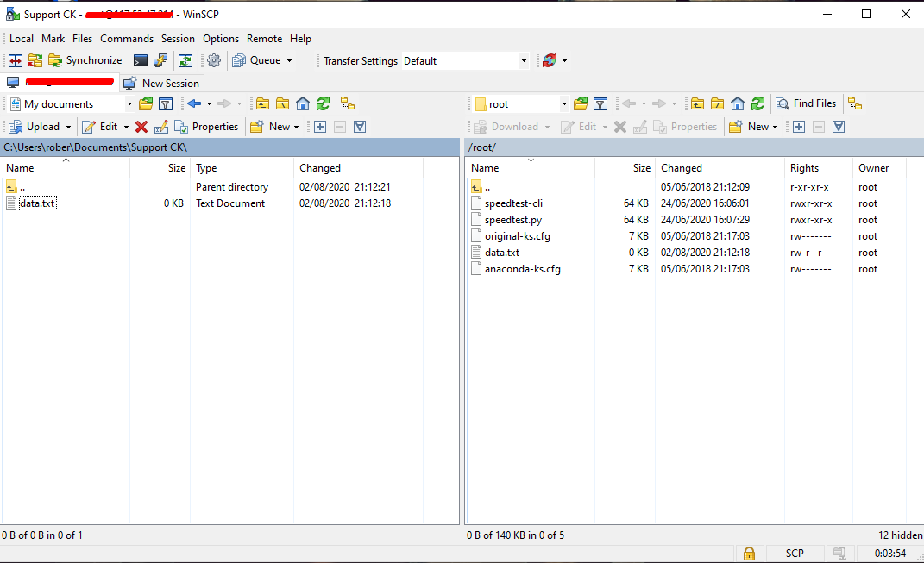
Task: Click the local panel back arrow
Action: click(194, 103)
